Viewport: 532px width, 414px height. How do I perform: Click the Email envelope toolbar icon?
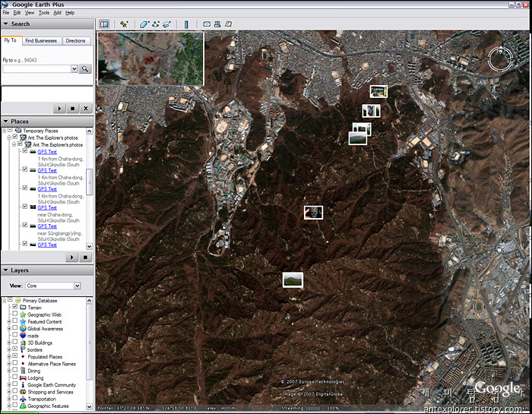coord(207,24)
